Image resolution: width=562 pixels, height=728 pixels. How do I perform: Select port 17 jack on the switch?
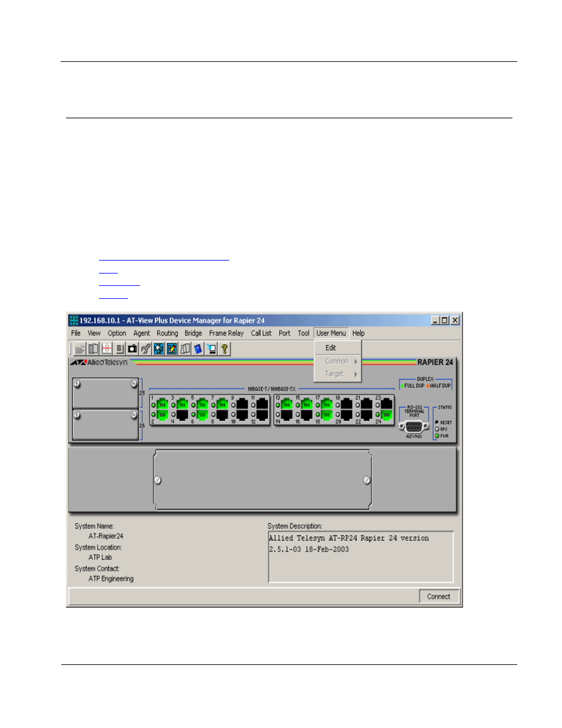[x=327, y=404]
